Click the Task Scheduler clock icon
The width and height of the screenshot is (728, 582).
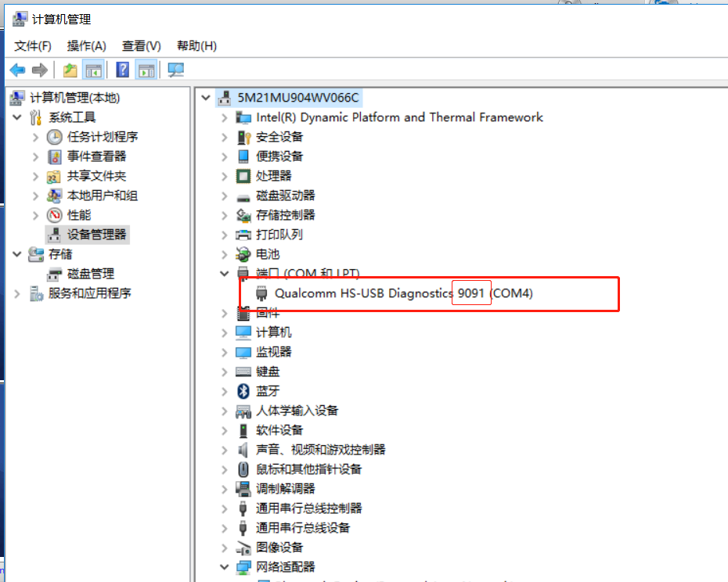(54, 137)
